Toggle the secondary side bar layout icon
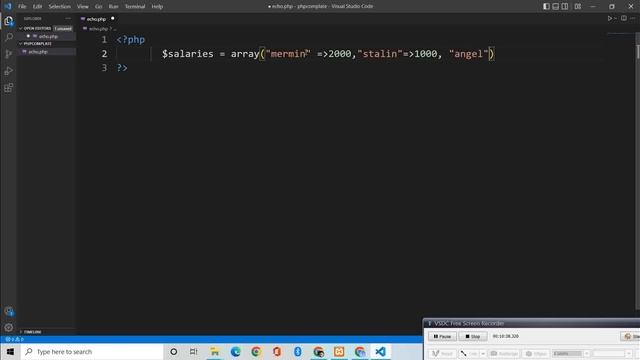640x360 pixels. (565, 6)
